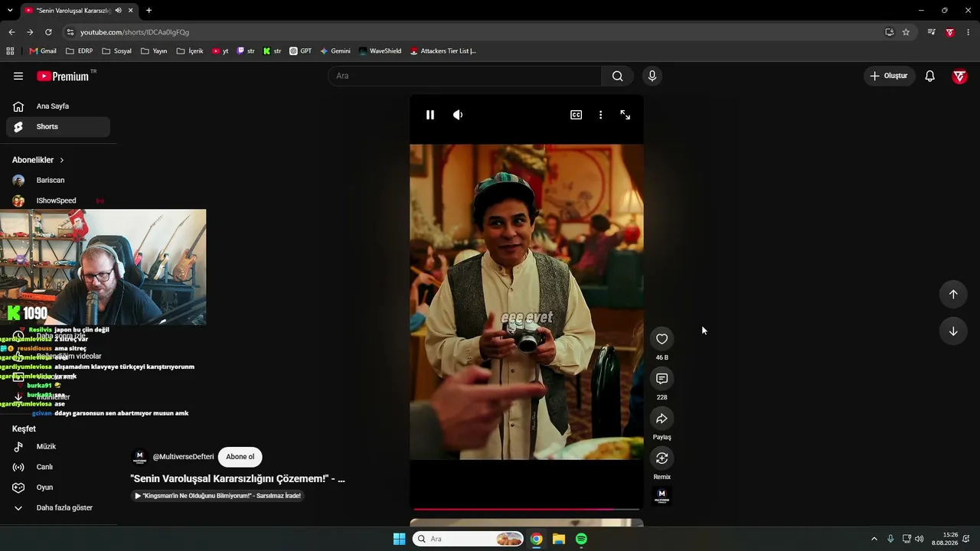Install app from the address bar icon

click(x=889, y=32)
